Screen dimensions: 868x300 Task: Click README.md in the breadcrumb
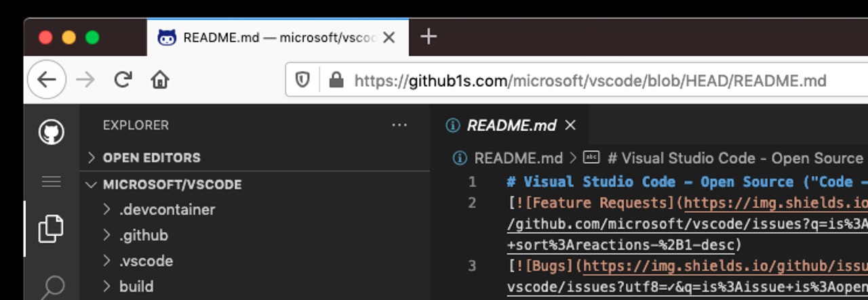[518, 158]
